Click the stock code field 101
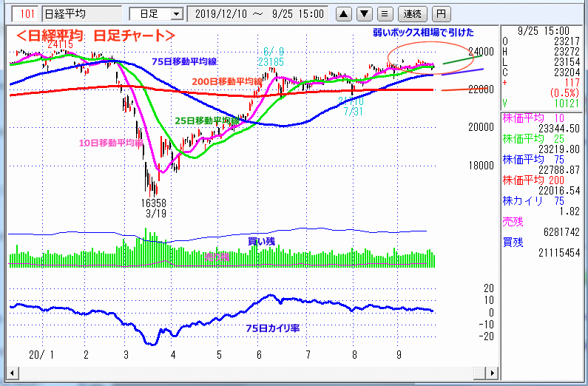The image size is (588, 386). point(25,14)
